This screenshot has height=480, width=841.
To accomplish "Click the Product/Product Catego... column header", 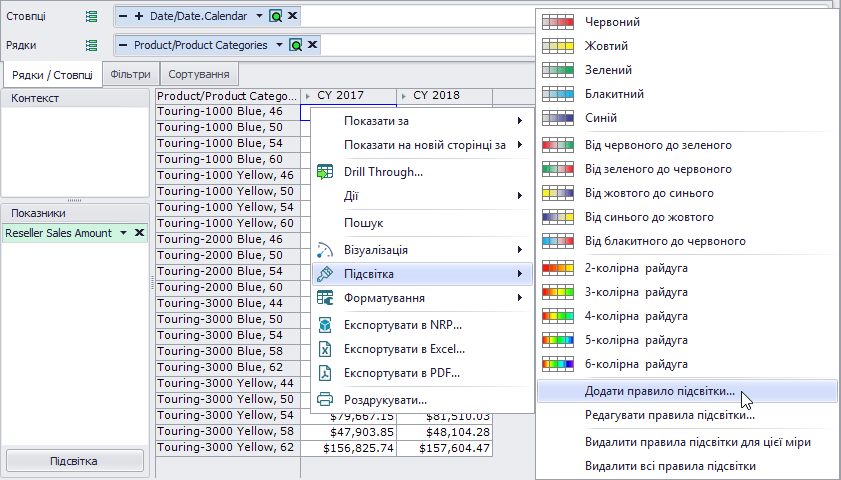I will tap(228, 96).
